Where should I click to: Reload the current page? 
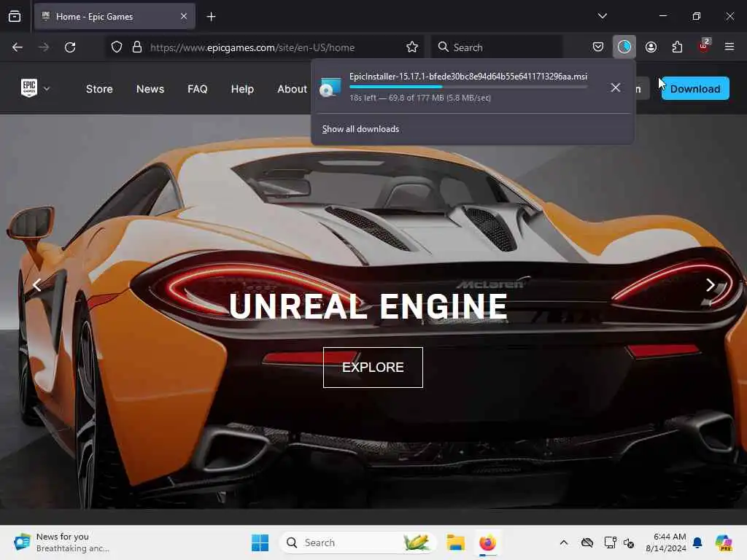70,47
